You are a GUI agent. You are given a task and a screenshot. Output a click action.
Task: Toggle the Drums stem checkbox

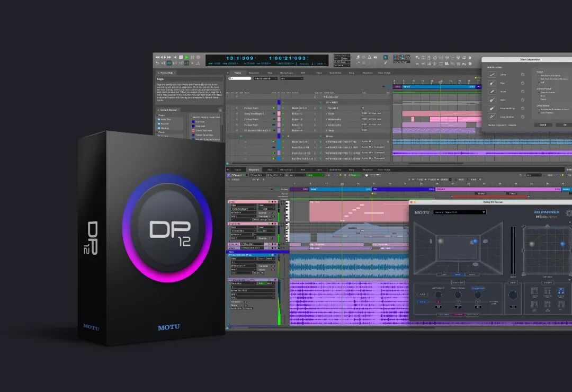523,75
